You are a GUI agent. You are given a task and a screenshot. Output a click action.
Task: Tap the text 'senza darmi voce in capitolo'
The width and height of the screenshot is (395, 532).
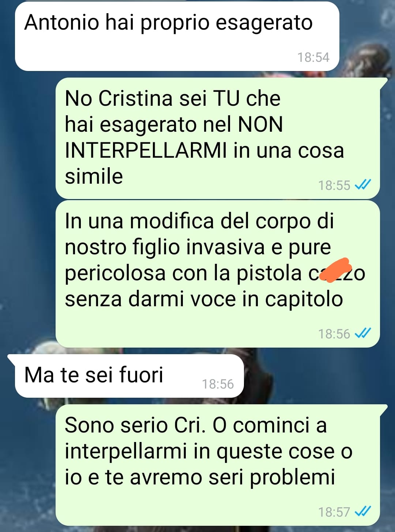click(x=204, y=299)
